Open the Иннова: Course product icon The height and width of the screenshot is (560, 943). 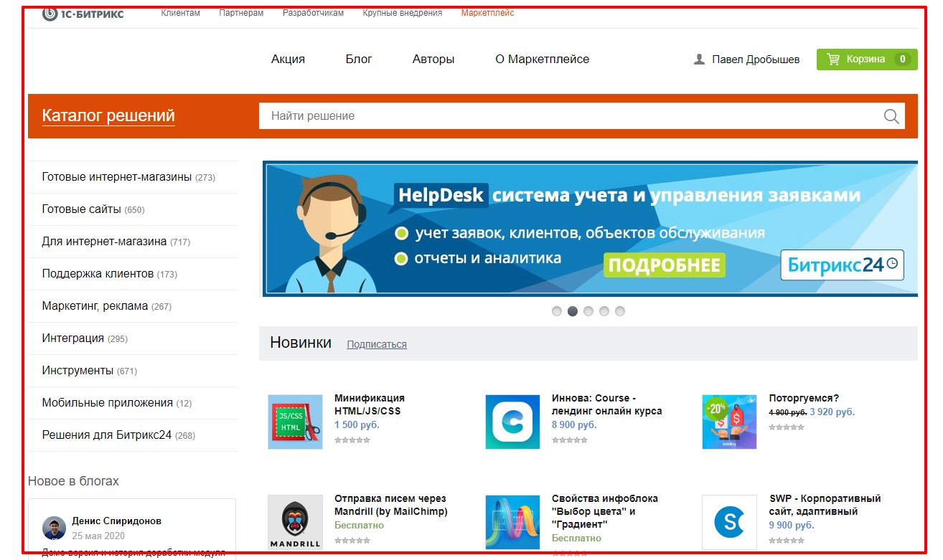pyautogui.click(x=512, y=422)
